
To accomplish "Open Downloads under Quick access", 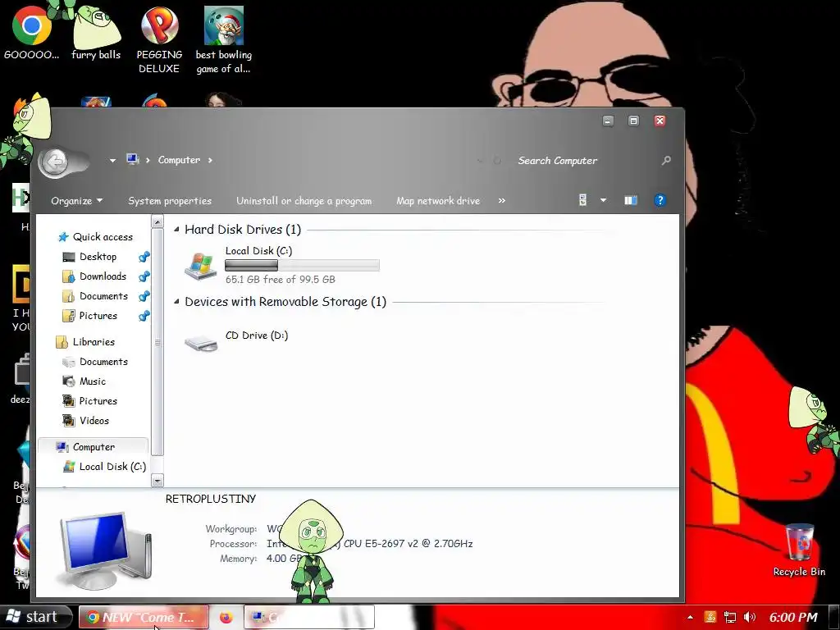I will (x=103, y=276).
